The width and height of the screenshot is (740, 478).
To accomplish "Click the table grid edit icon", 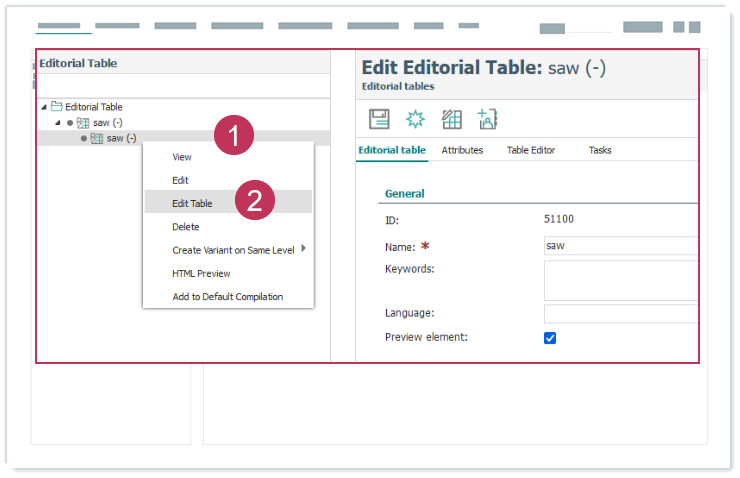I will click(451, 119).
